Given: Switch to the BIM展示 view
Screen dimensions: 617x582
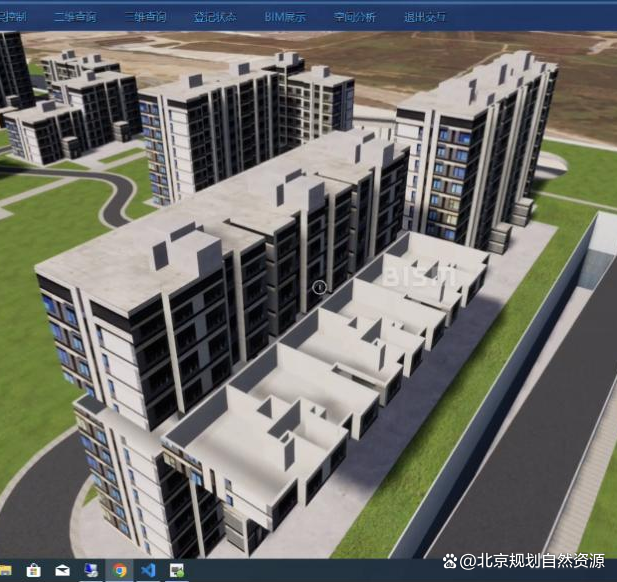Looking at the screenshot, I should pyautogui.click(x=286, y=17).
